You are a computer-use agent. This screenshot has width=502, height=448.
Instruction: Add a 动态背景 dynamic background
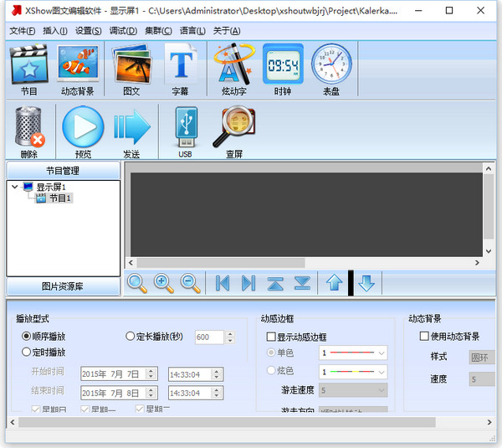(79, 69)
